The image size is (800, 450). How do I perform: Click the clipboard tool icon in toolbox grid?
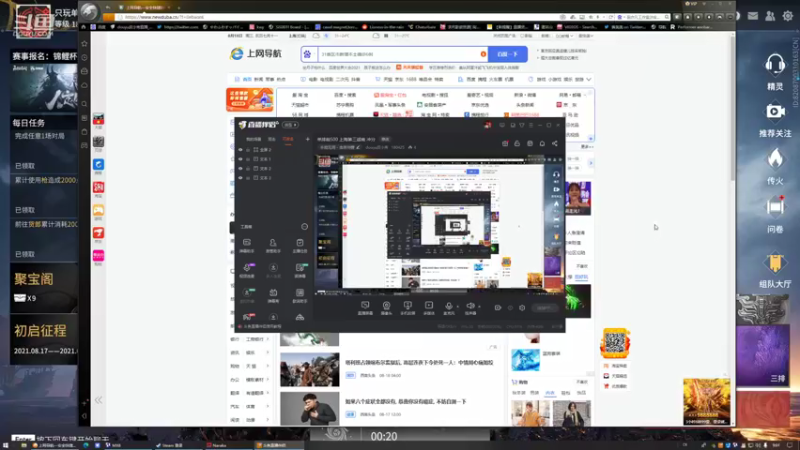coord(299,243)
